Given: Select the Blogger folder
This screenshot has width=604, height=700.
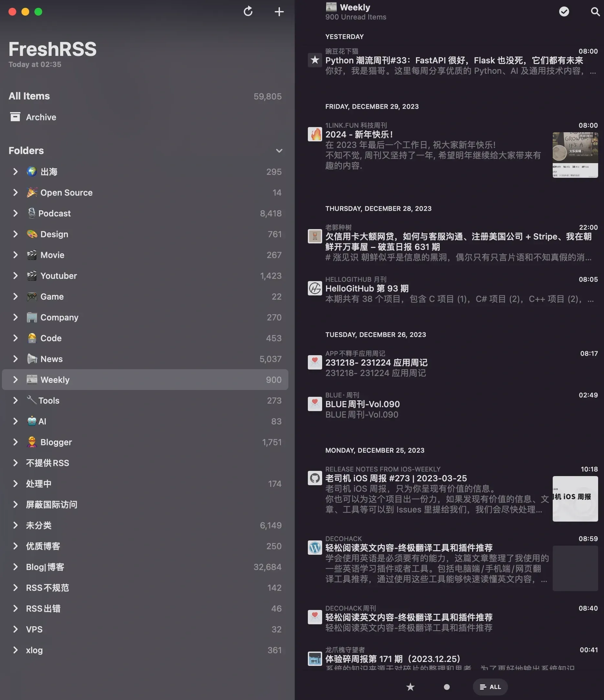Looking at the screenshot, I should pyautogui.click(x=145, y=442).
